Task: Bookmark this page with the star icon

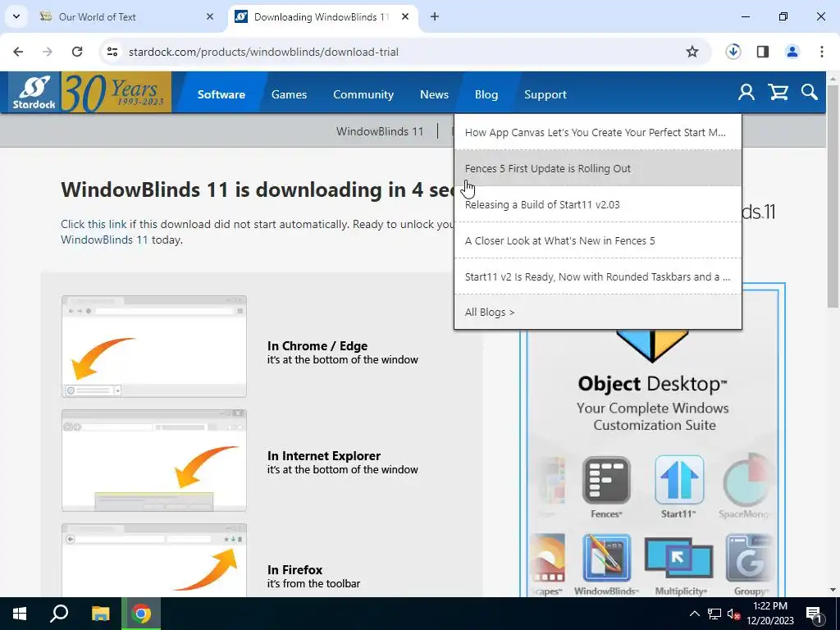Action: pyautogui.click(x=692, y=52)
